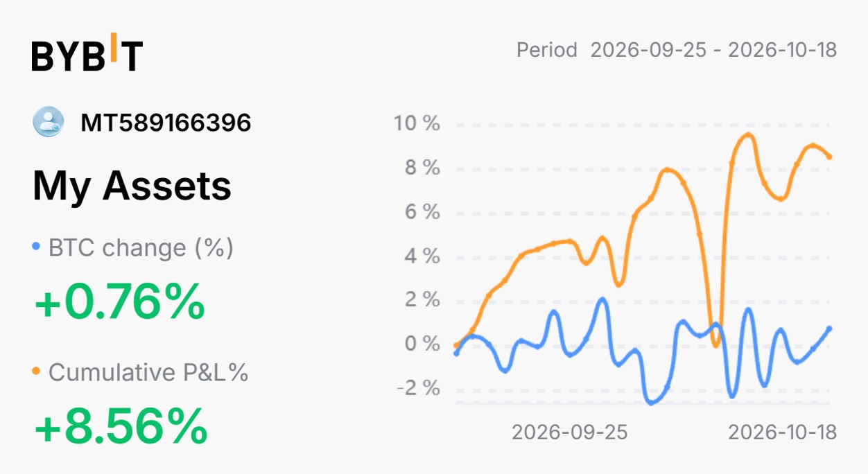Click the orange line's final data point
The width and height of the screenshot is (868, 474).
[x=829, y=157]
